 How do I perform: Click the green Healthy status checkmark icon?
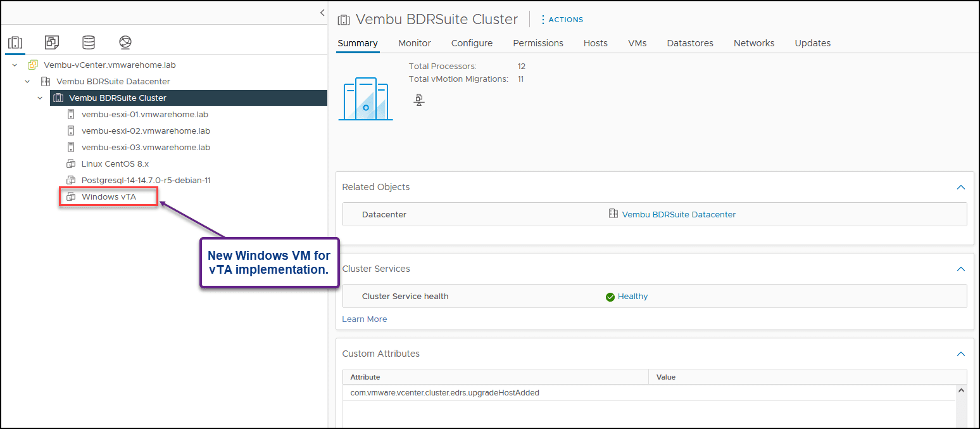pyautogui.click(x=610, y=297)
